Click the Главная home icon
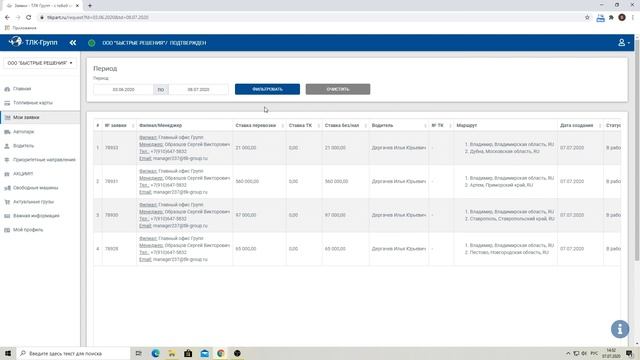 point(7,89)
